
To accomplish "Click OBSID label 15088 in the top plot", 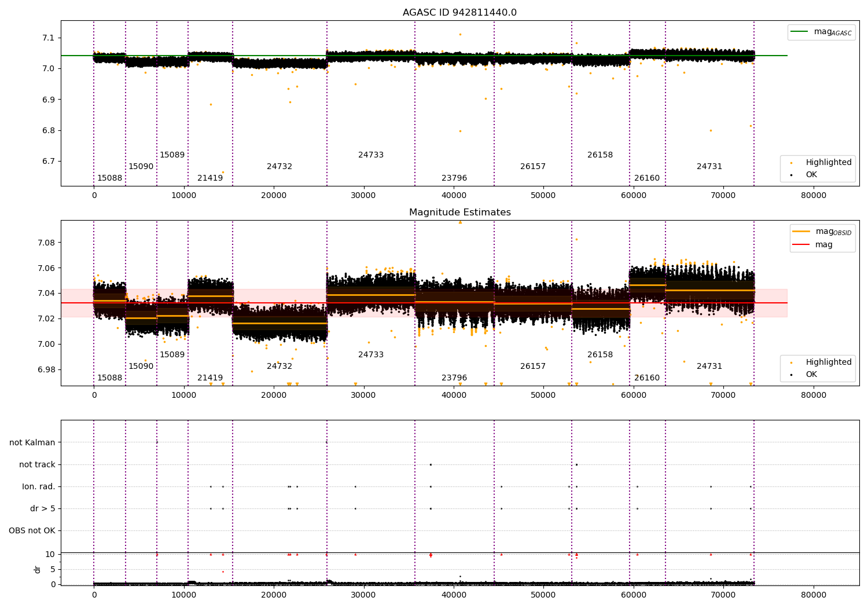I will point(110,178).
